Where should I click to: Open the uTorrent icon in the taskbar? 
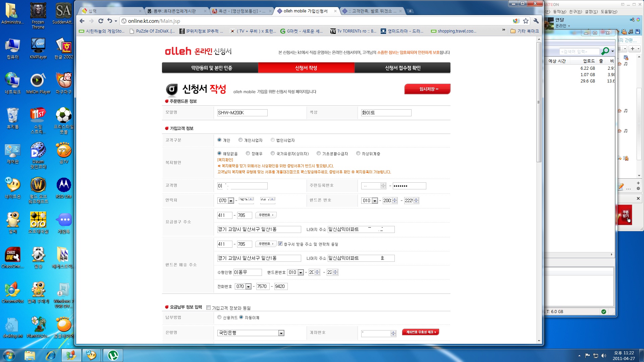click(x=113, y=355)
